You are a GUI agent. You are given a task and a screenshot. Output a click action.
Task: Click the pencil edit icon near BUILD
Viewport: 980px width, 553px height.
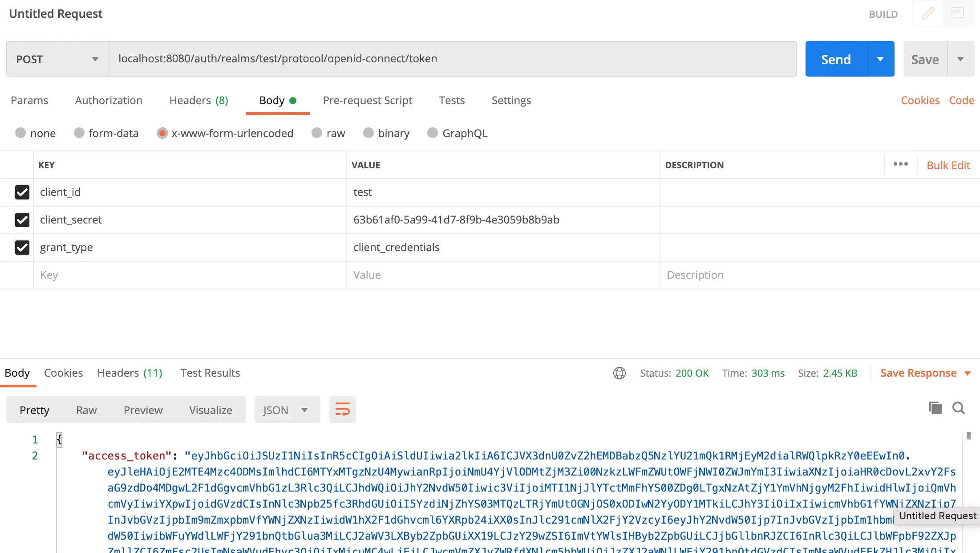click(x=928, y=14)
